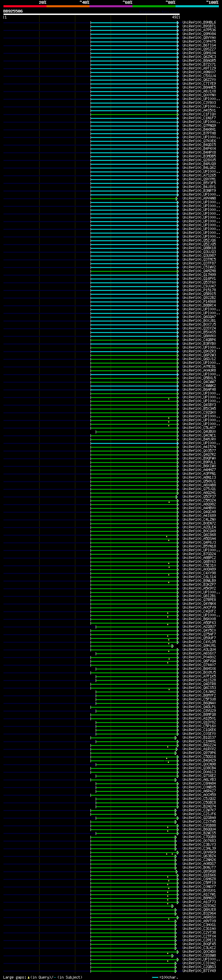Viewport: 222px width, 980px height.
Task: Open hit label UniRef100_A3FPN1
Action: point(199,473)
